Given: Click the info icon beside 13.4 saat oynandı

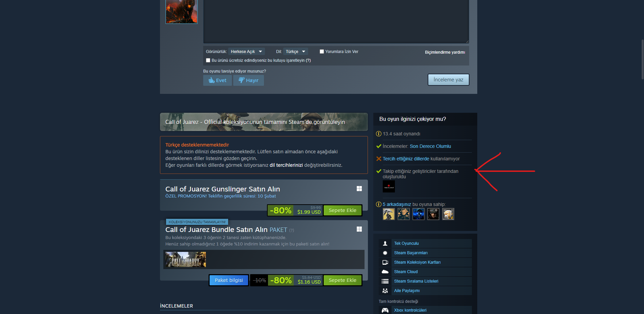Looking at the screenshot, I should (x=379, y=134).
